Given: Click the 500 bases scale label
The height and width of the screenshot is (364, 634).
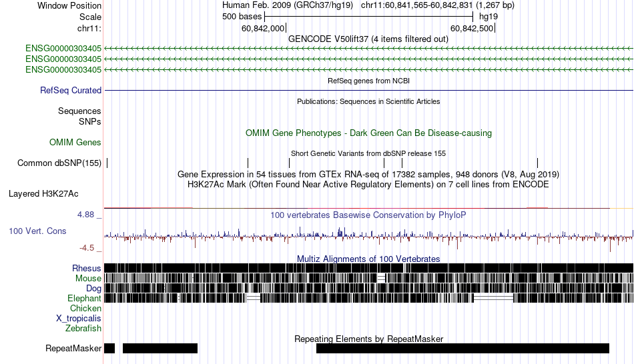Looking at the screenshot, I should 242,17.
